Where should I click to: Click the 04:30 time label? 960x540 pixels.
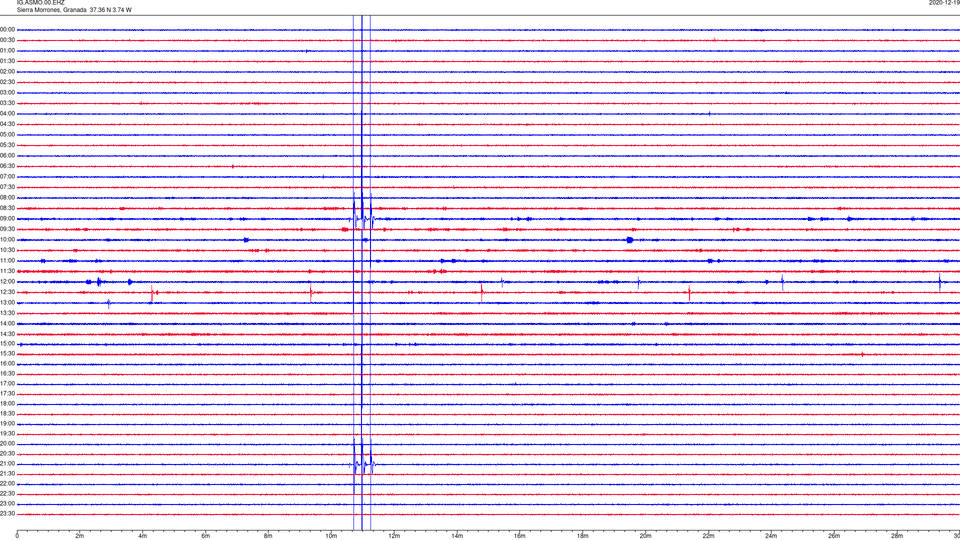(7, 124)
